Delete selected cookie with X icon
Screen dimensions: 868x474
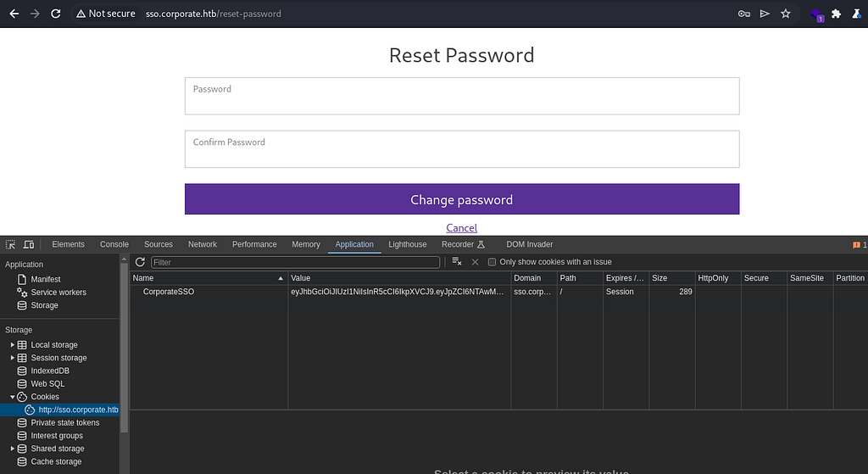pyautogui.click(x=475, y=262)
